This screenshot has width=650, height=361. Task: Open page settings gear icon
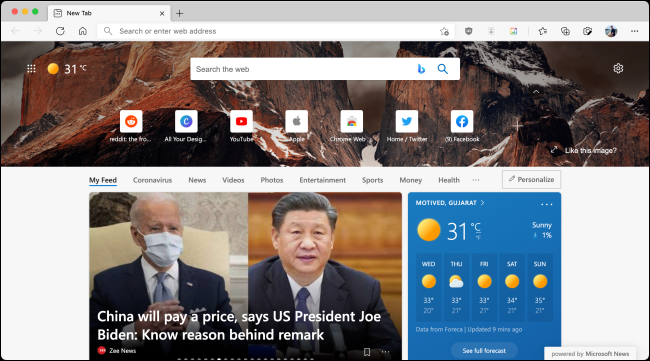pyautogui.click(x=618, y=68)
